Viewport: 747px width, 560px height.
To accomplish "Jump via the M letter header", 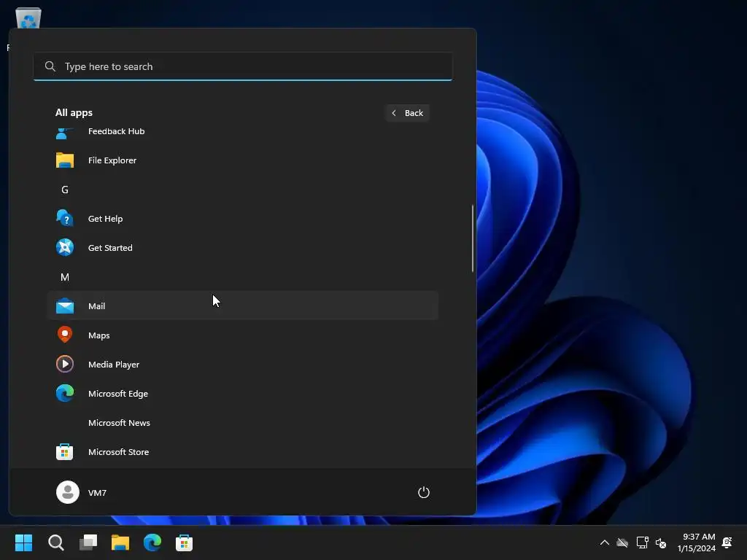I will point(65,277).
